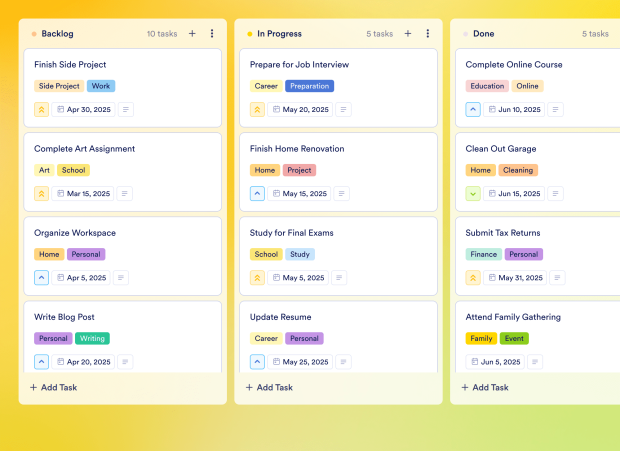Open Apr 5, 2025 due date picker

pos(81,278)
